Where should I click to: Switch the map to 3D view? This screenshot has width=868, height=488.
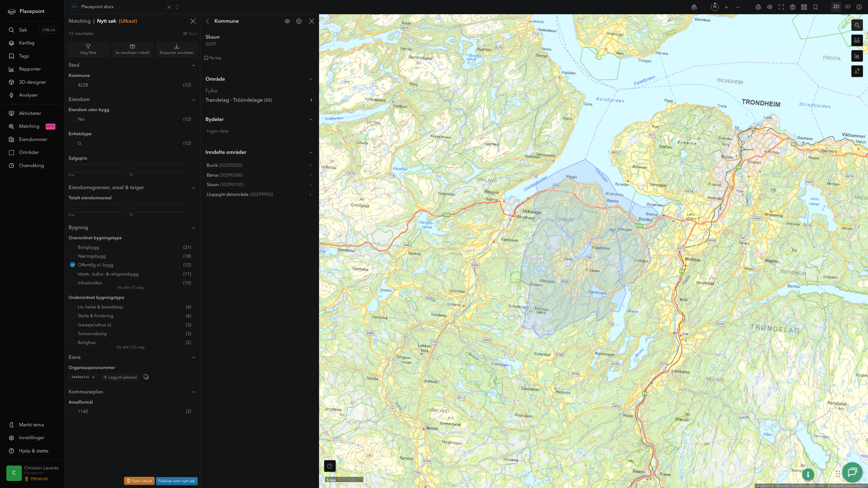pyautogui.click(x=848, y=7)
